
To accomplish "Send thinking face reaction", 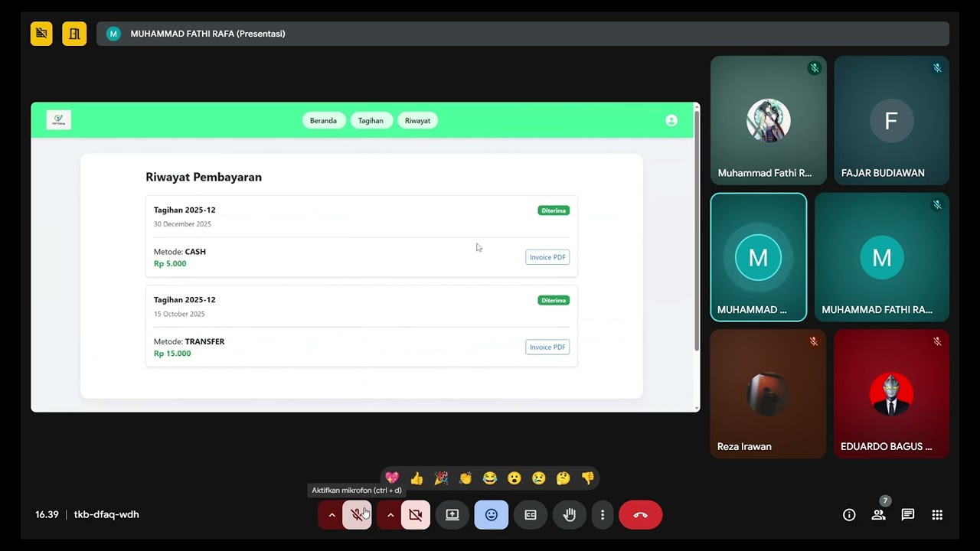I will [563, 478].
